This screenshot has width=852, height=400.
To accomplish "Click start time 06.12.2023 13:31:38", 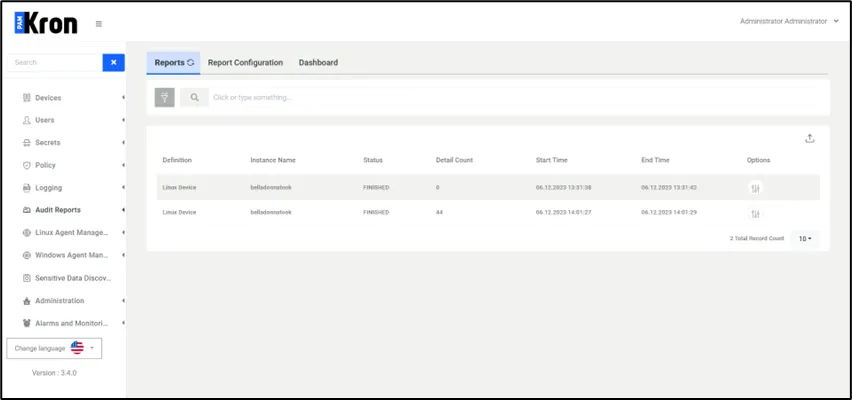I will pos(563,188).
